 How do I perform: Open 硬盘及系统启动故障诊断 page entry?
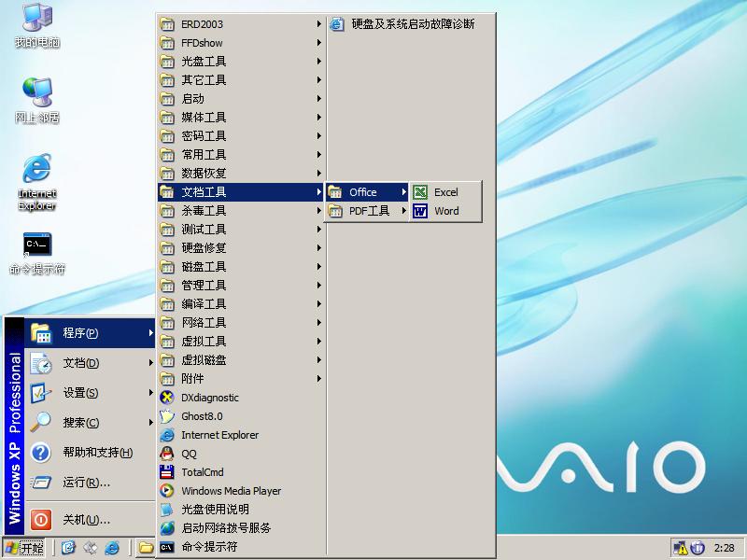coord(411,24)
